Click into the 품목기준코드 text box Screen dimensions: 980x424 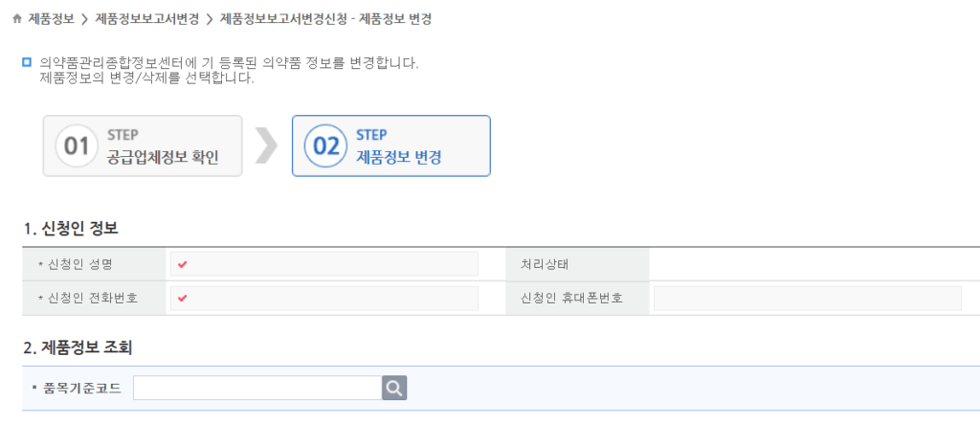257,388
